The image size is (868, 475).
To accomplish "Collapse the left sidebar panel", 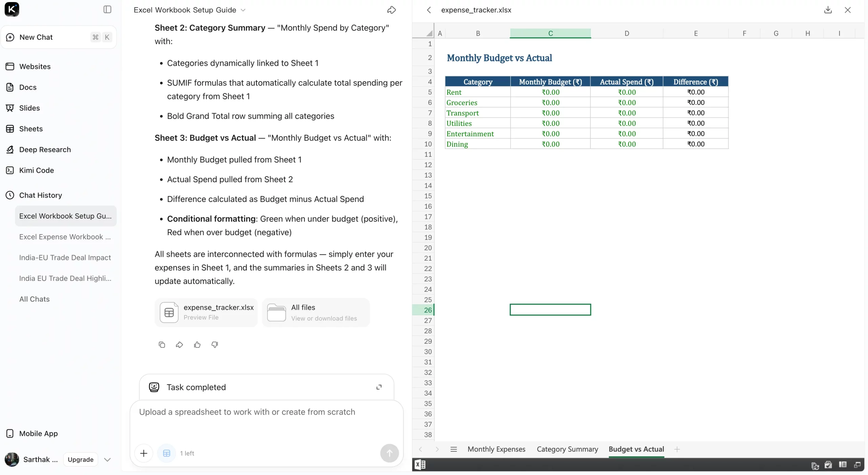I will click(106, 9).
